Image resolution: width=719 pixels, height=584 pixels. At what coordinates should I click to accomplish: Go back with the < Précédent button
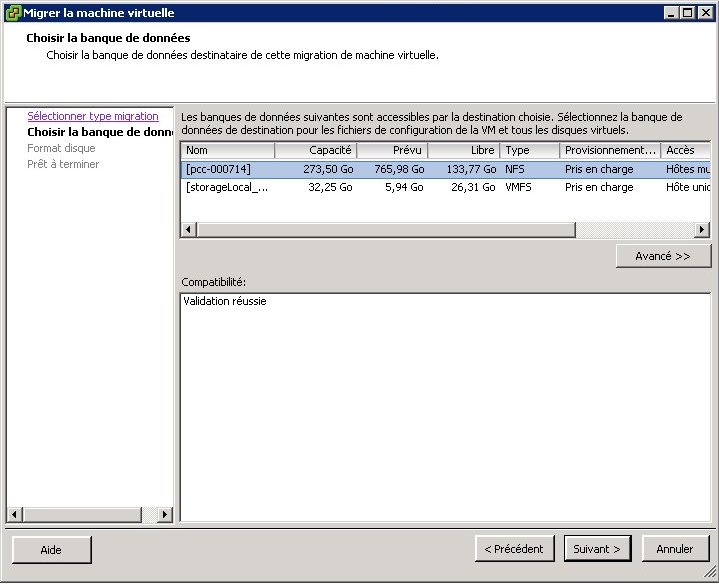[514, 549]
